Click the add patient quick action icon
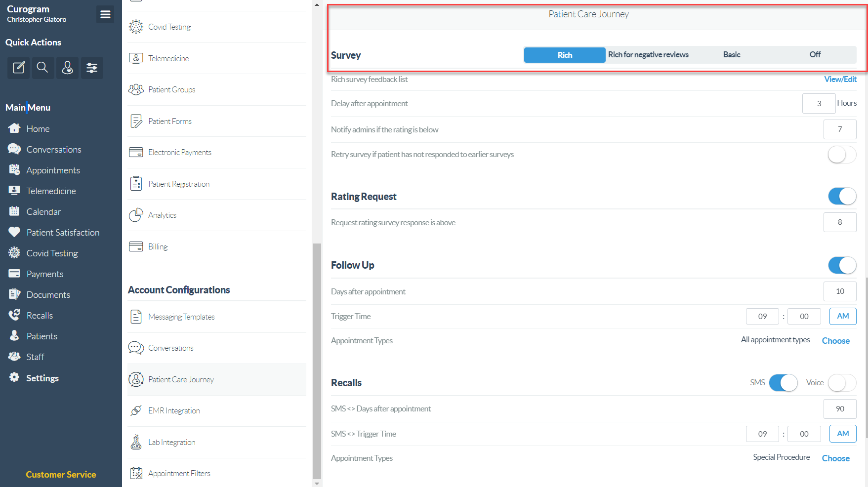Image resolution: width=868 pixels, height=487 pixels. coord(67,68)
